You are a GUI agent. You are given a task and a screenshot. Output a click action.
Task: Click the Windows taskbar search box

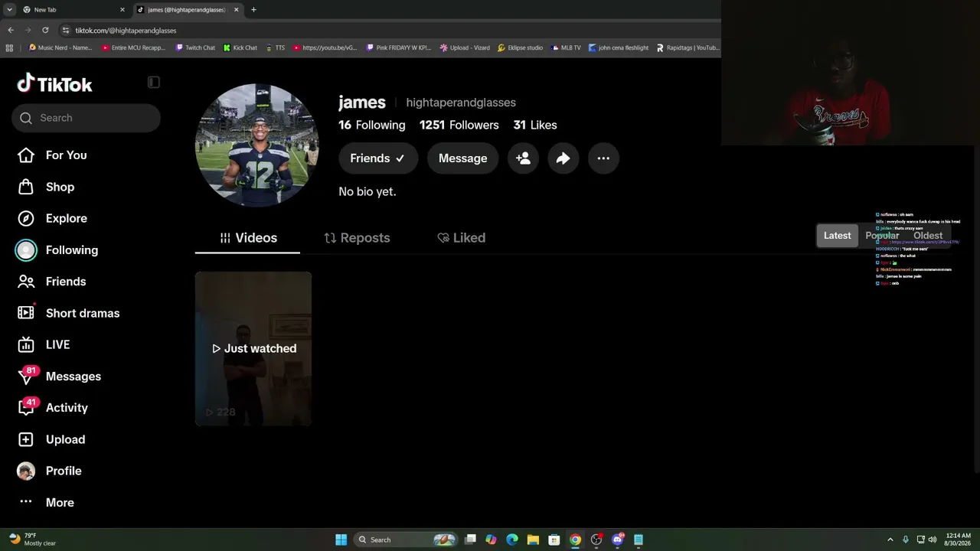pos(407,540)
